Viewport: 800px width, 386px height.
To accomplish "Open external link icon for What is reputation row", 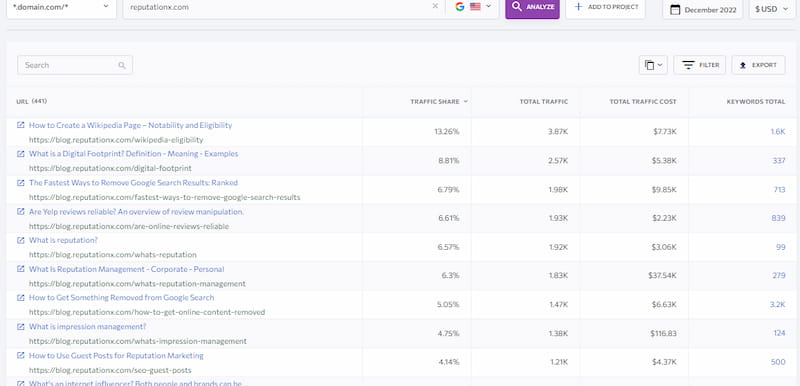I will click(20, 240).
